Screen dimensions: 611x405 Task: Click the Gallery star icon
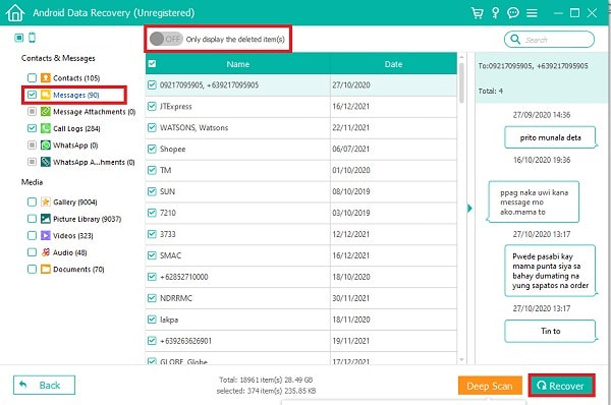click(46, 202)
